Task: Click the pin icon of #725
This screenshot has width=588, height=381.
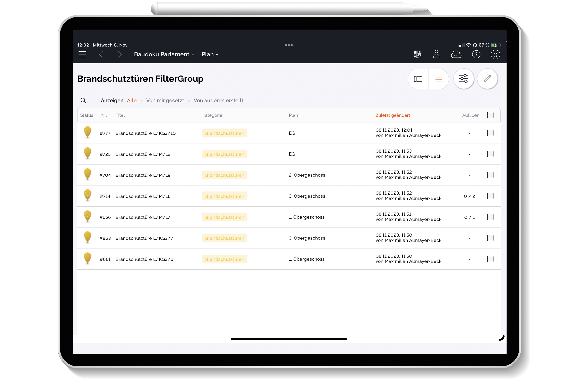Action: pyautogui.click(x=87, y=153)
